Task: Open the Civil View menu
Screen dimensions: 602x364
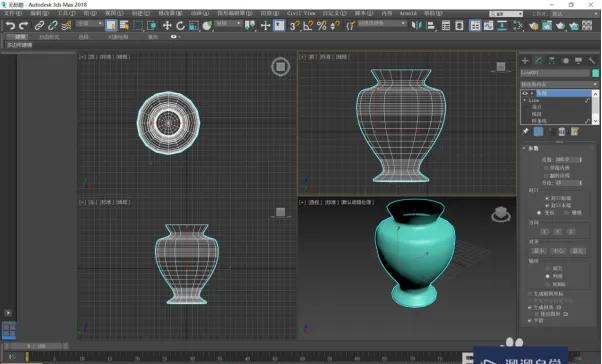Action: pyautogui.click(x=301, y=13)
